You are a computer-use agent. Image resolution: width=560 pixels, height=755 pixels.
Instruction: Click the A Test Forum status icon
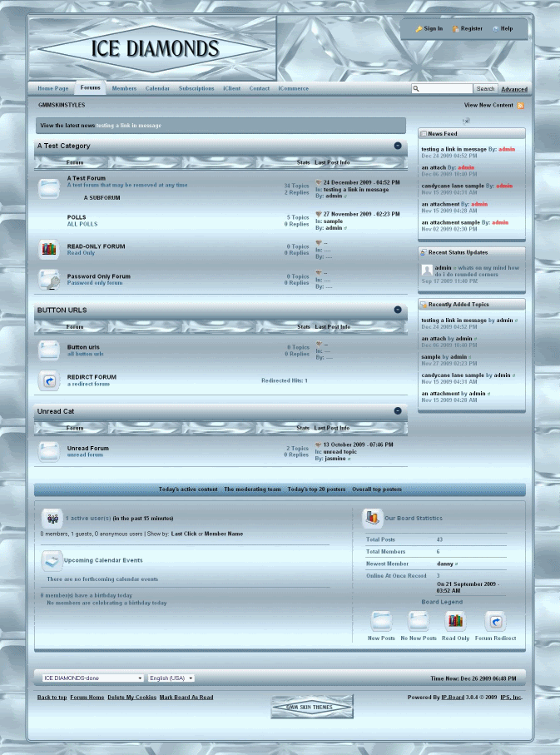49,188
